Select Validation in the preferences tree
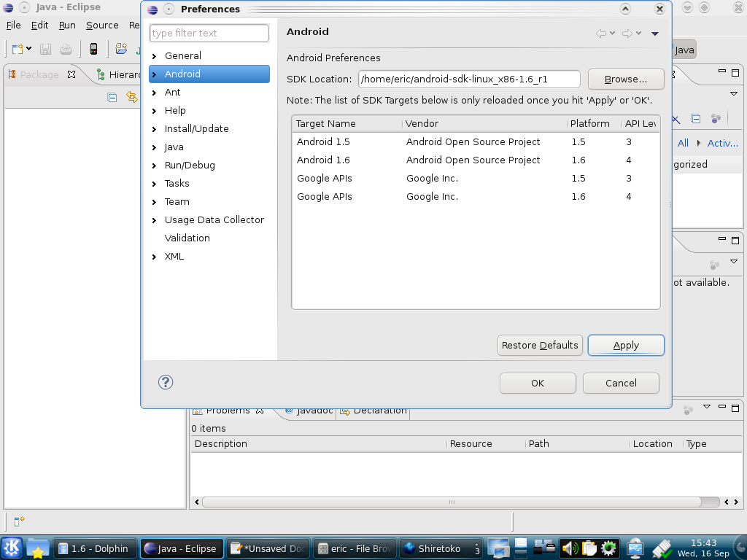 tap(187, 238)
